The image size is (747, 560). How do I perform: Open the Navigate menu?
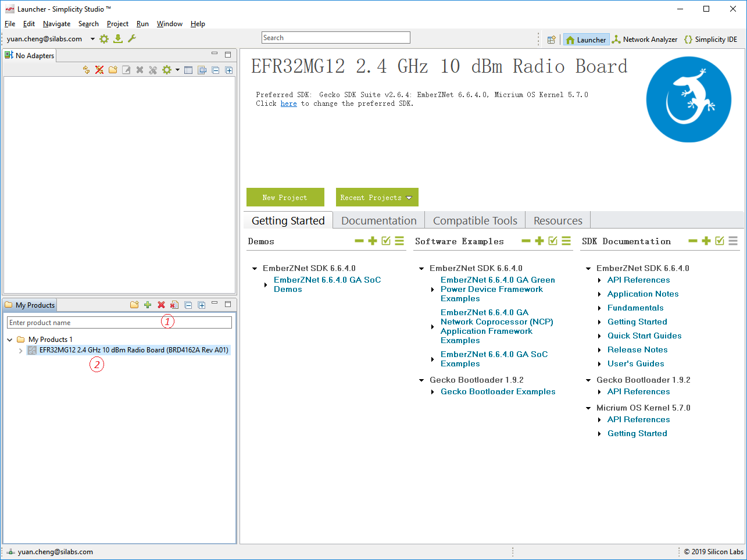56,24
